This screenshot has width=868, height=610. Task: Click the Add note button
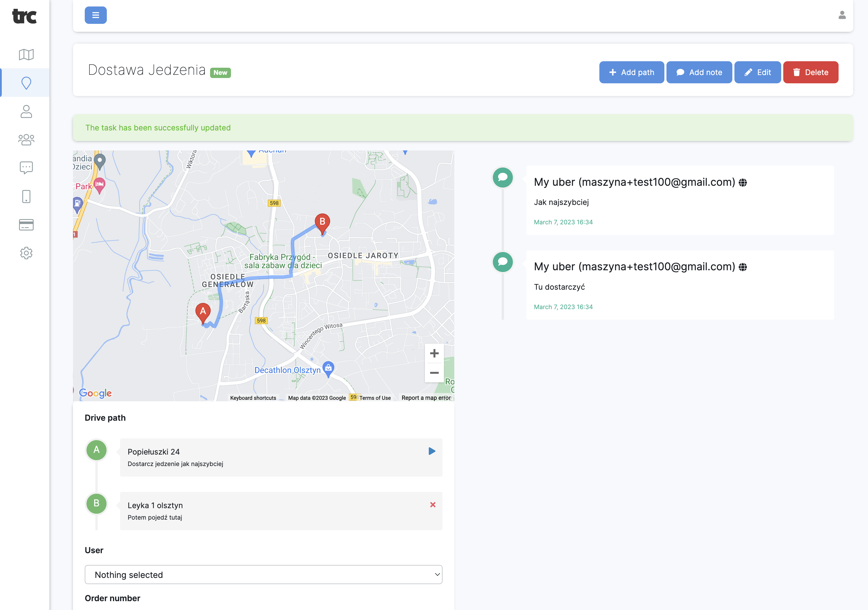[699, 72]
